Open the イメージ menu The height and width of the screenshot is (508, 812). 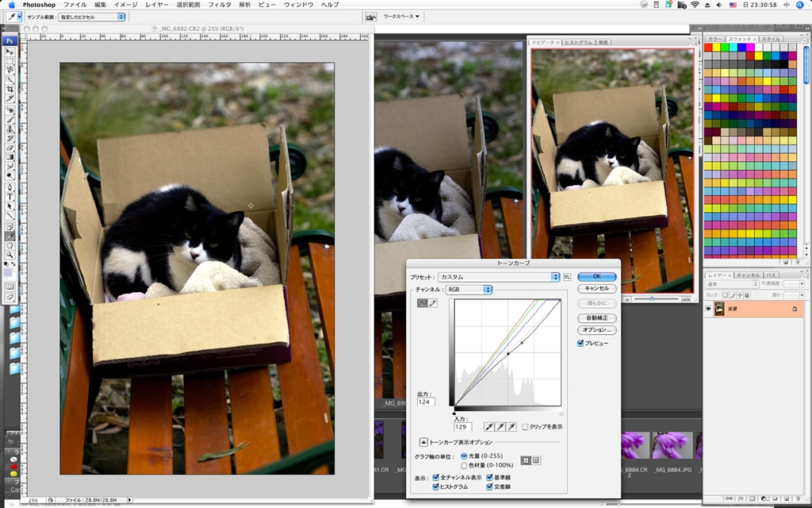pyautogui.click(x=125, y=5)
